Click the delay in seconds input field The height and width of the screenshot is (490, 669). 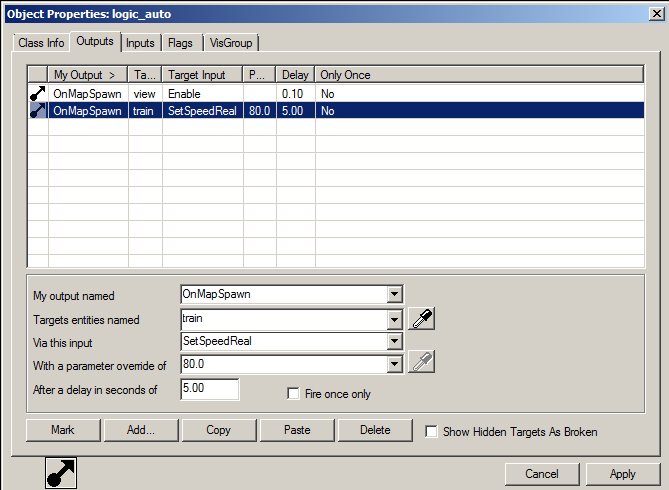(209, 389)
